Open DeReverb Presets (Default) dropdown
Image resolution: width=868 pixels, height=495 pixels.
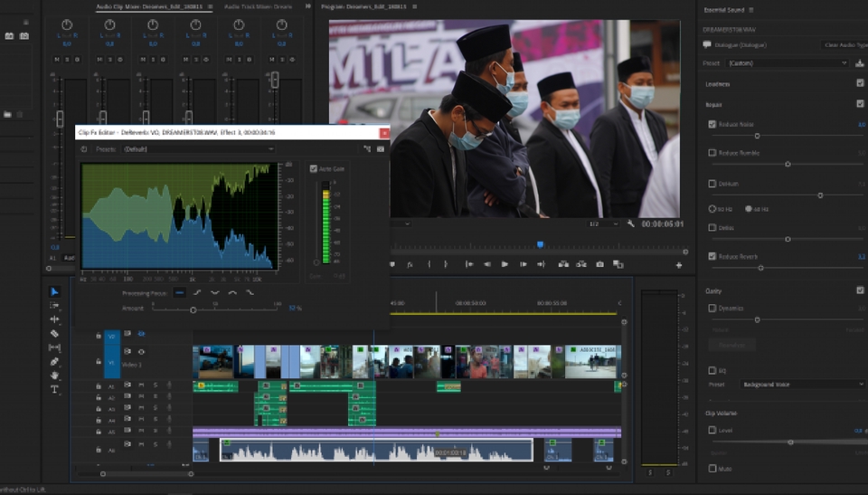198,149
